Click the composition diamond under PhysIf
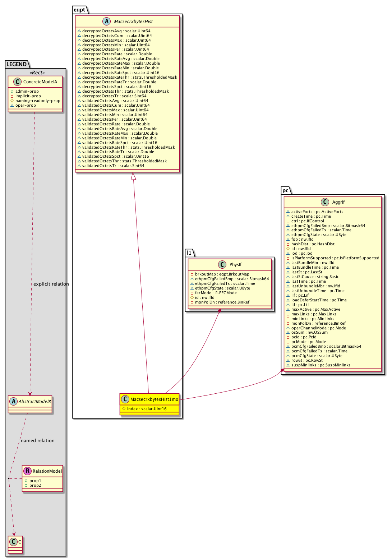 [219, 310]
